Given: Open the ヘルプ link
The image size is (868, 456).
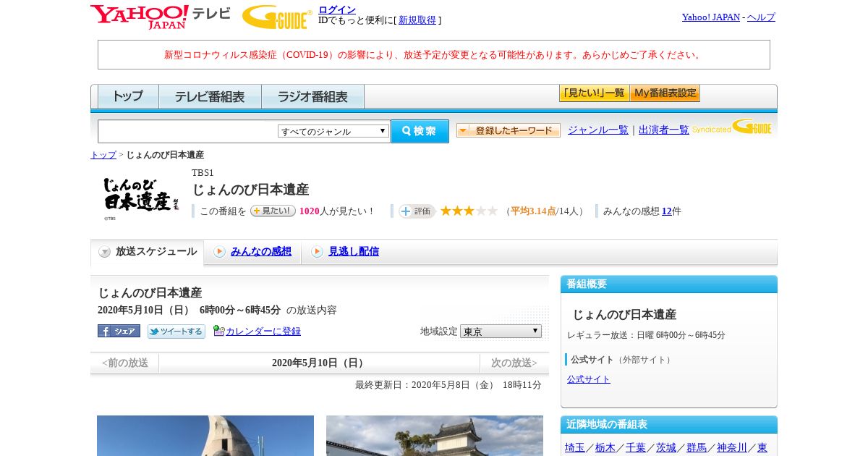Looking at the screenshot, I should [x=761, y=17].
